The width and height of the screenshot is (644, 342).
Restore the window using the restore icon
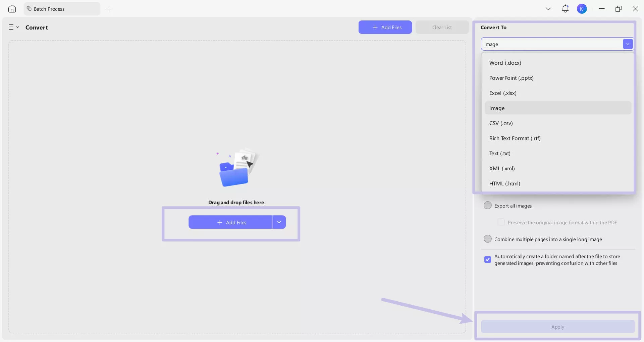[x=619, y=9]
